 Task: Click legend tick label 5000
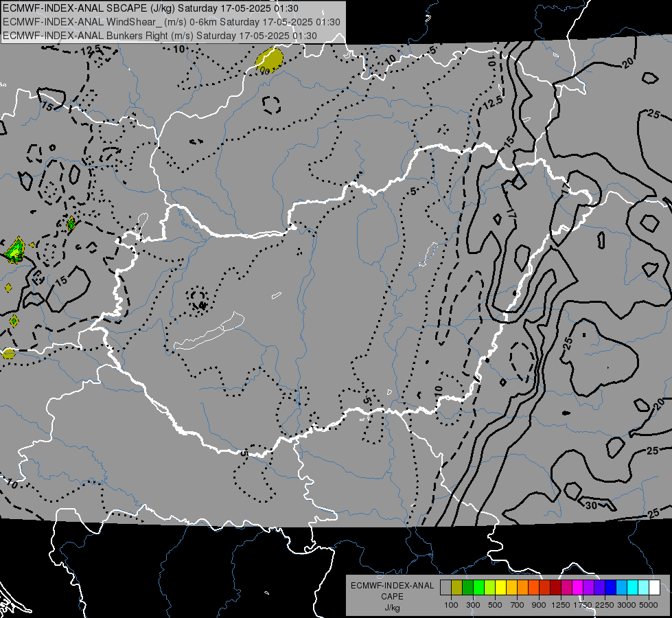649,605
